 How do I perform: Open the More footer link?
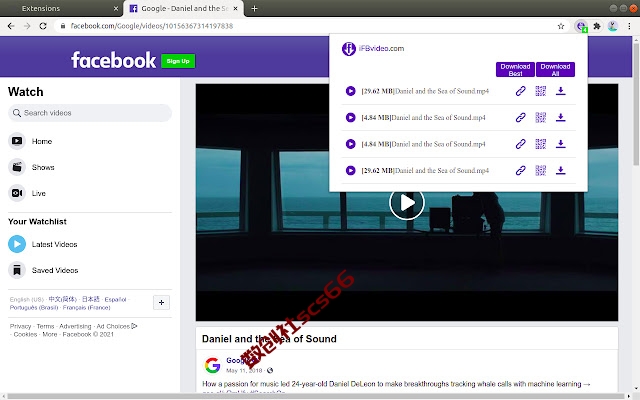[x=50, y=334]
